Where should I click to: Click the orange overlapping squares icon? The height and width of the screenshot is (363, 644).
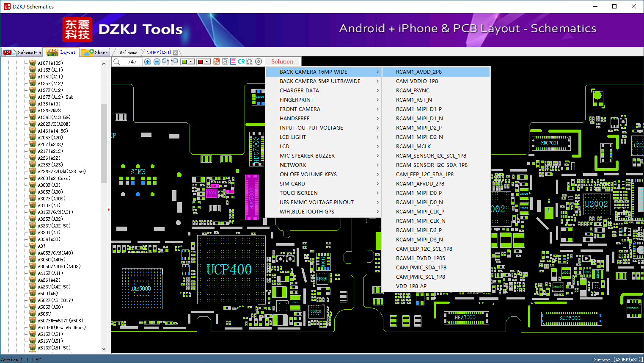coord(217,61)
